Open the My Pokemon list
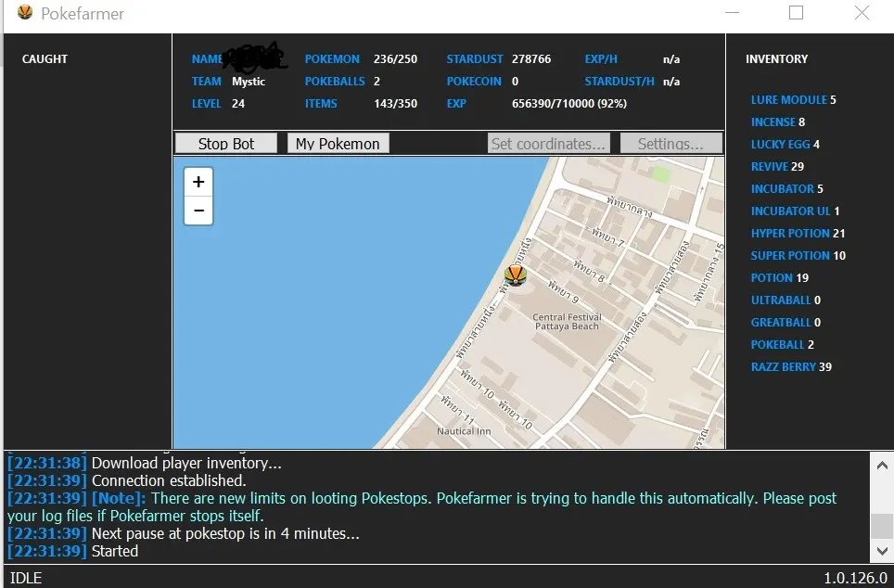The height and width of the screenshot is (588, 894). tap(338, 144)
